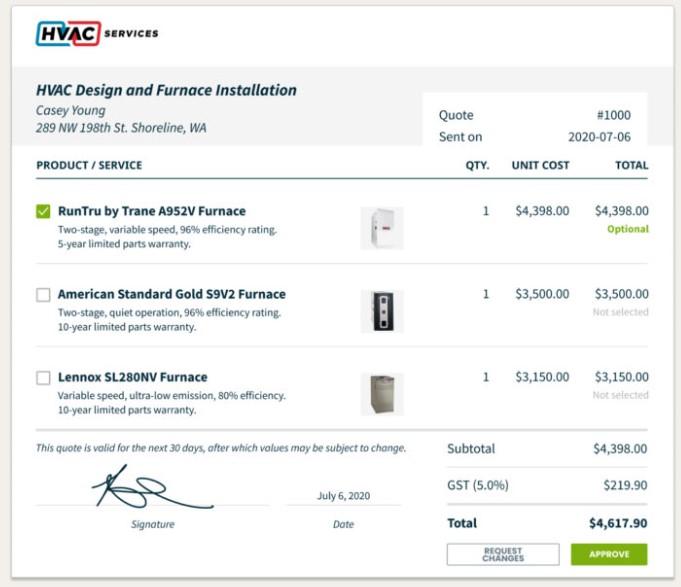Click the total amount $4,617.90
Image resolution: width=681 pixels, height=587 pixels.
[x=618, y=523]
